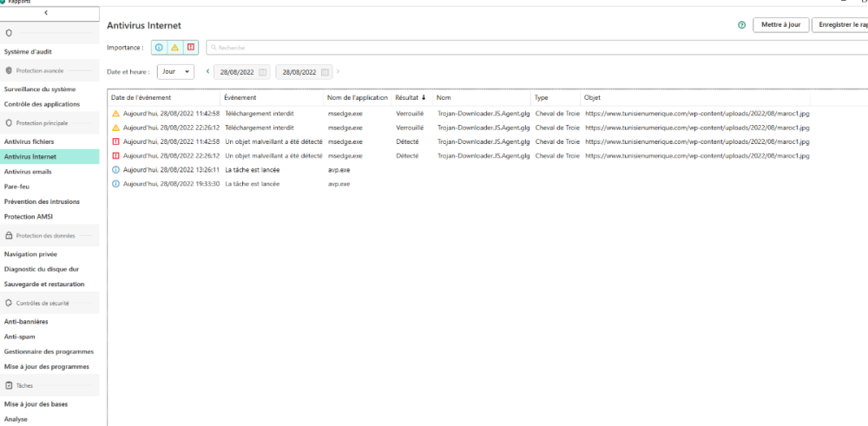Select 'Un objet malveillant a été détecté' at 22:26:12
This screenshot has width=868, height=426.
tap(273, 156)
